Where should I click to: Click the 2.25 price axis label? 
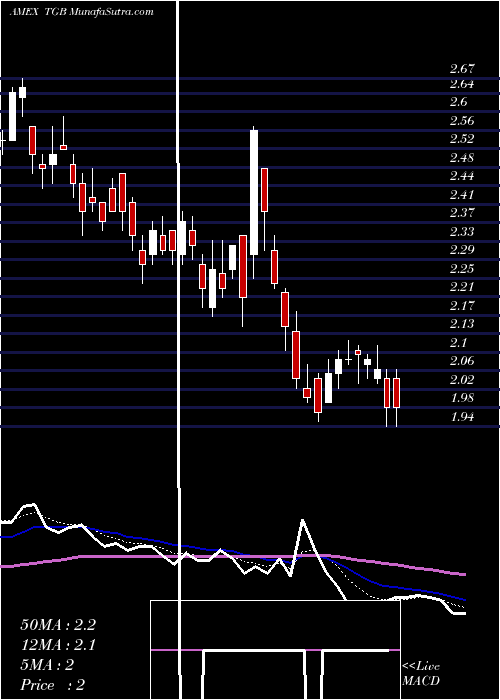pyautogui.click(x=462, y=269)
